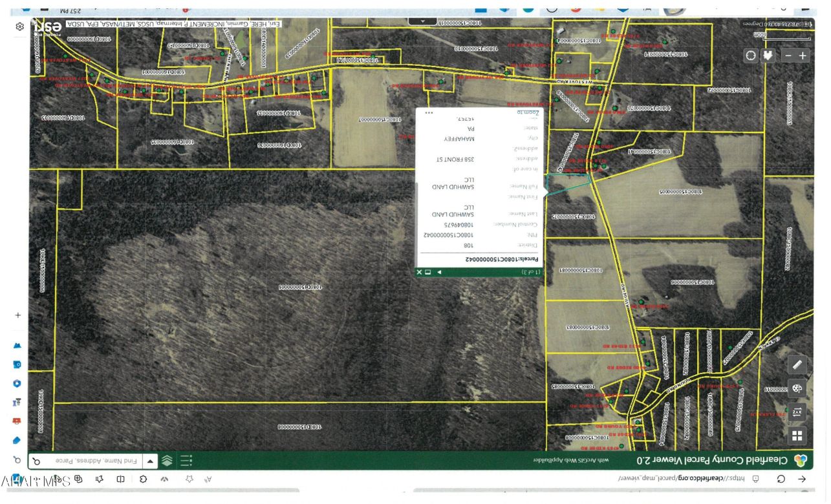Zoom in on the map with plus button
Screen dimensions: 831x504
coord(803,56)
